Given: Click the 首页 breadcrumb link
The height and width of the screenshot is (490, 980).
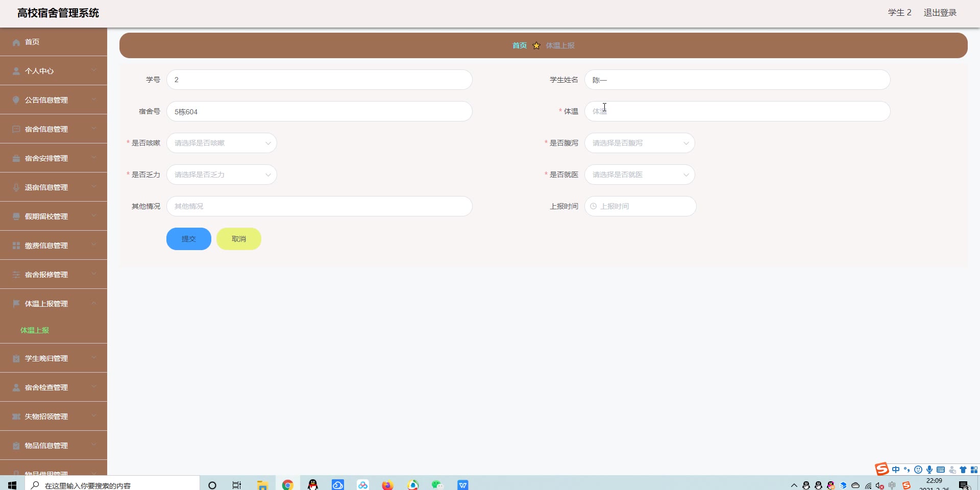Looking at the screenshot, I should 520,45.
